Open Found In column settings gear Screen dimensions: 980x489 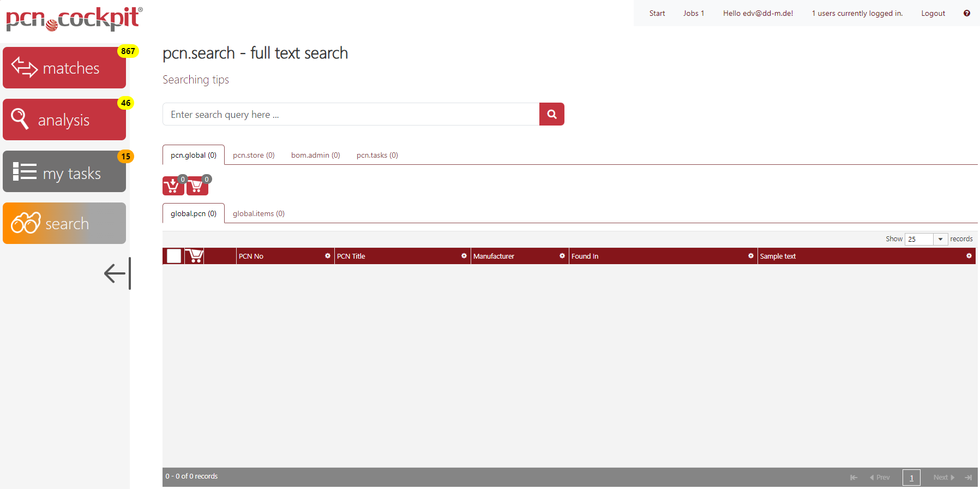(x=751, y=256)
